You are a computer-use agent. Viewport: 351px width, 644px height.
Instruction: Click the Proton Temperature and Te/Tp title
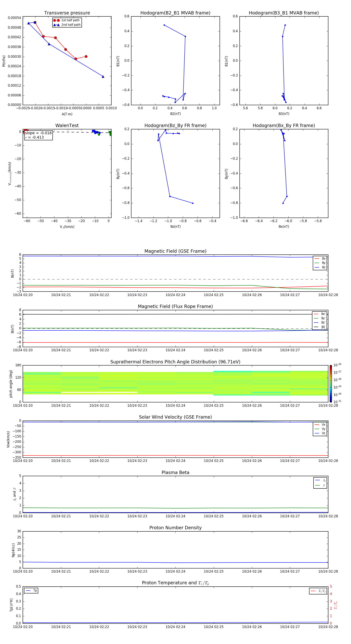pos(175,583)
